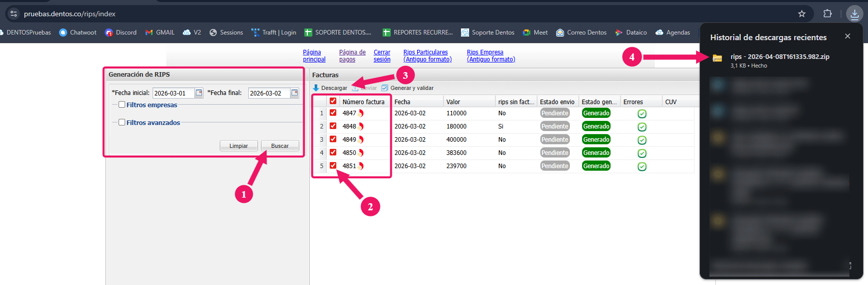Expand the Filtros empresas section
868x285 pixels.
click(x=122, y=105)
